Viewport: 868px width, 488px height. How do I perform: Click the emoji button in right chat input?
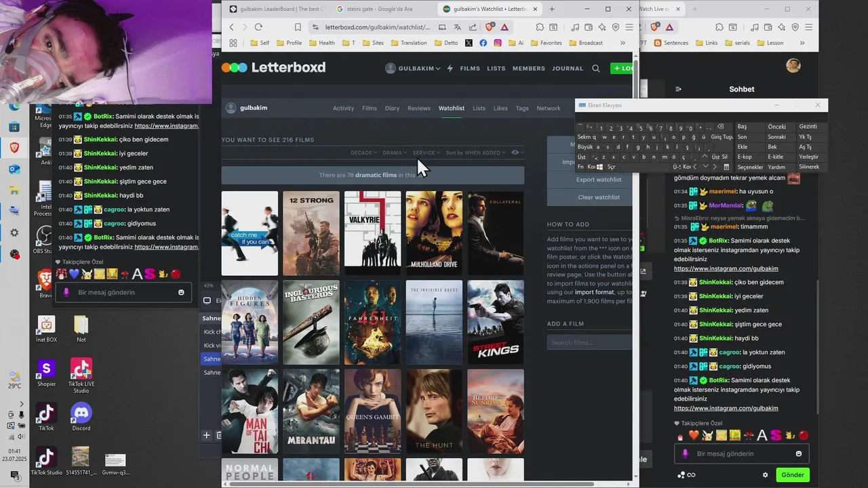click(x=799, y=453)
